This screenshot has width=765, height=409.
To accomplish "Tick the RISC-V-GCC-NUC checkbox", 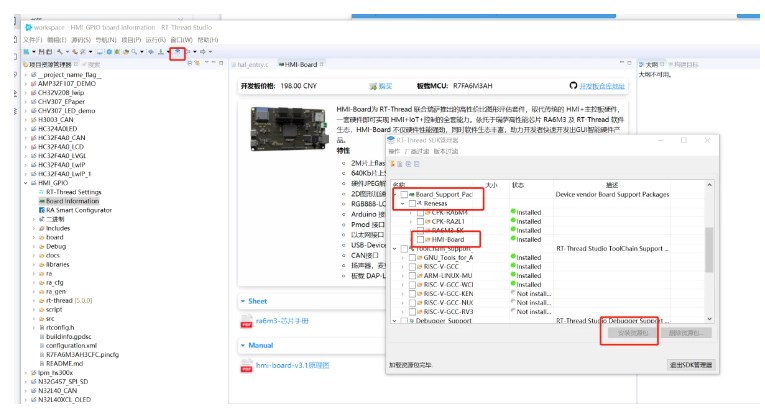I will pyautogui.click(x=412, y=303).
